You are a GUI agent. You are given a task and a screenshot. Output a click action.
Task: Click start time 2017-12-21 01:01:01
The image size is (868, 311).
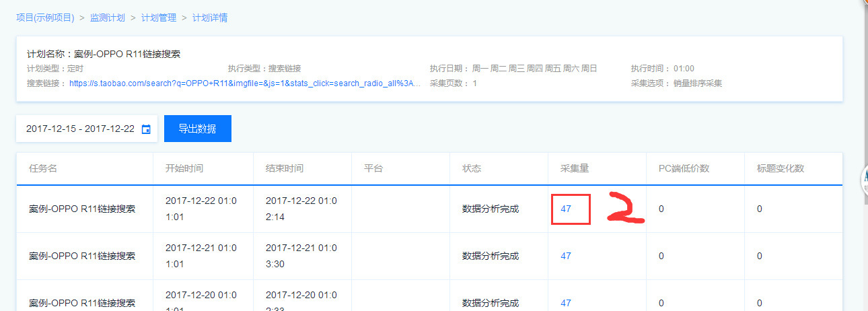click(x=201, y=256)
